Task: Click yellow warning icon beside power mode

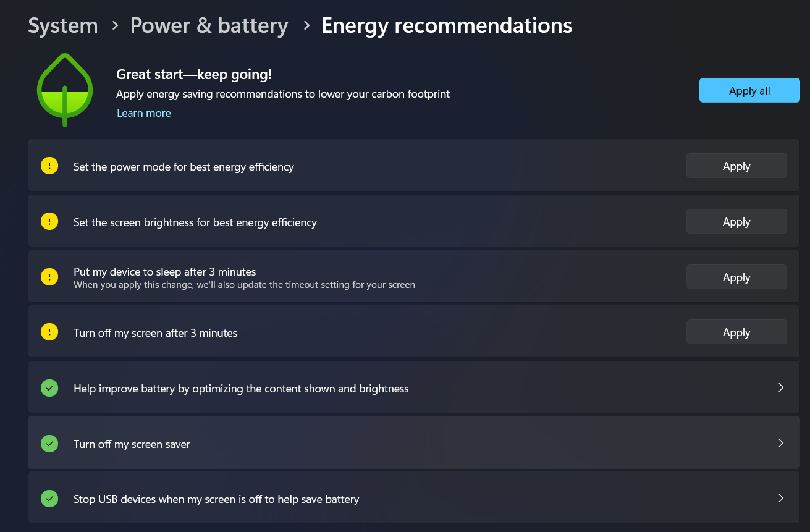Action: coord(49,166)
